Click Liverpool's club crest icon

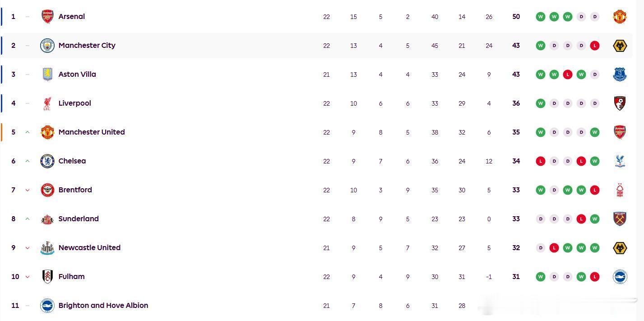pos(47,103)
